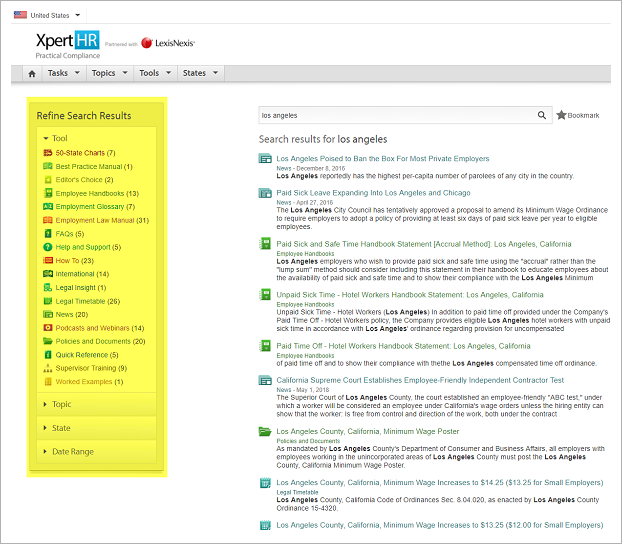Open the States menu
Viewport: 622px width, 544px height.
point(198,73)
